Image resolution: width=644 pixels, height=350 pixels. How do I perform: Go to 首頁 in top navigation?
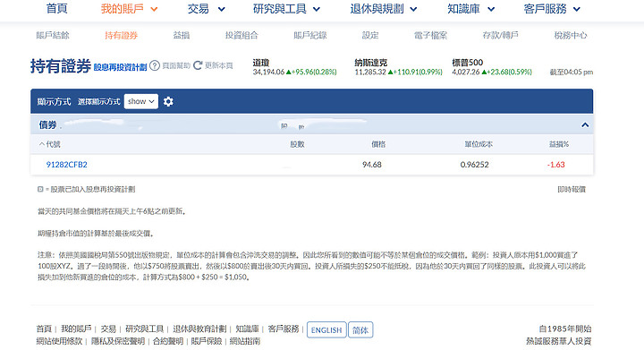pos(56,9)
